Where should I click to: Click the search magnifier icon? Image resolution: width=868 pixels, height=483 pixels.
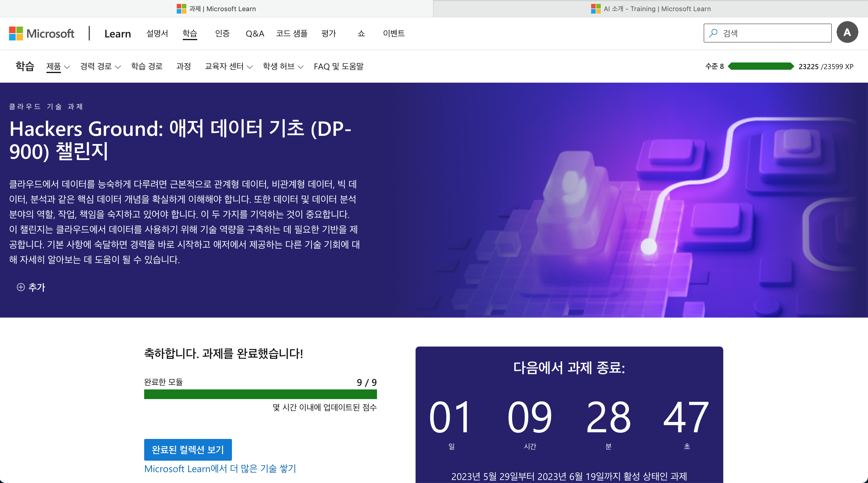click(713, 33)
